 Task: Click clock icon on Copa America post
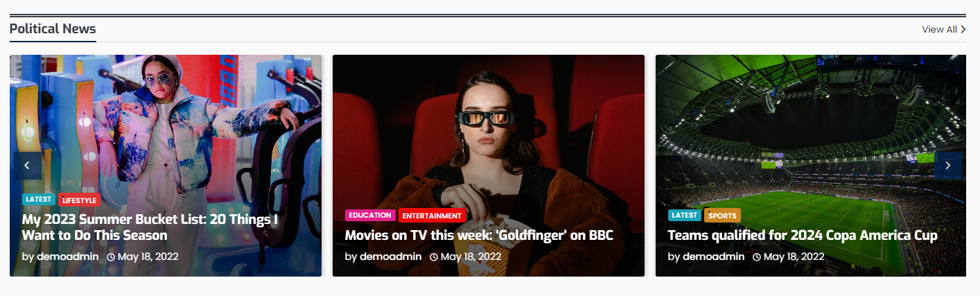tap(757, 256)
